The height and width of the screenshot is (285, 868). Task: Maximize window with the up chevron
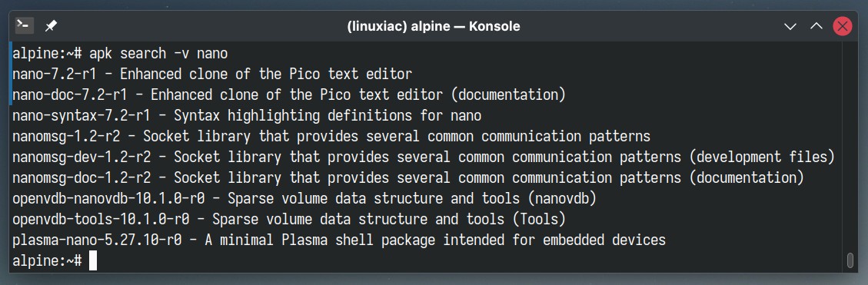pos(816,26)
